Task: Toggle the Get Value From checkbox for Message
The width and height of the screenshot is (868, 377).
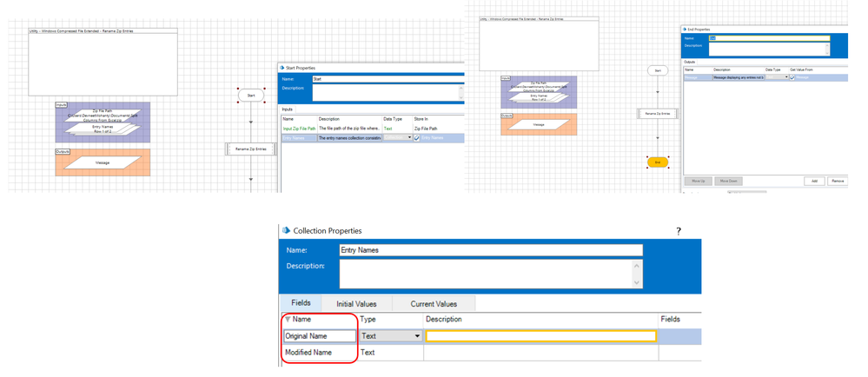Action: tap(792, 77)
